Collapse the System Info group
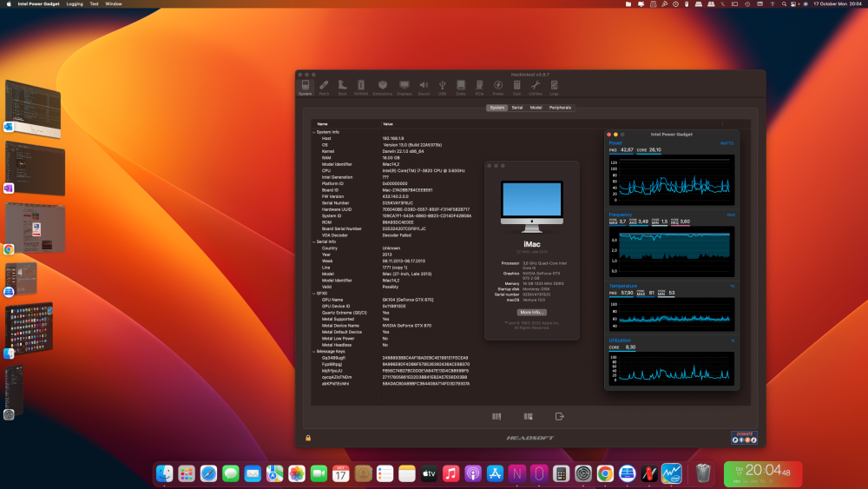The width and height of the screenshot is (868, 489). [x=314, y=132]
